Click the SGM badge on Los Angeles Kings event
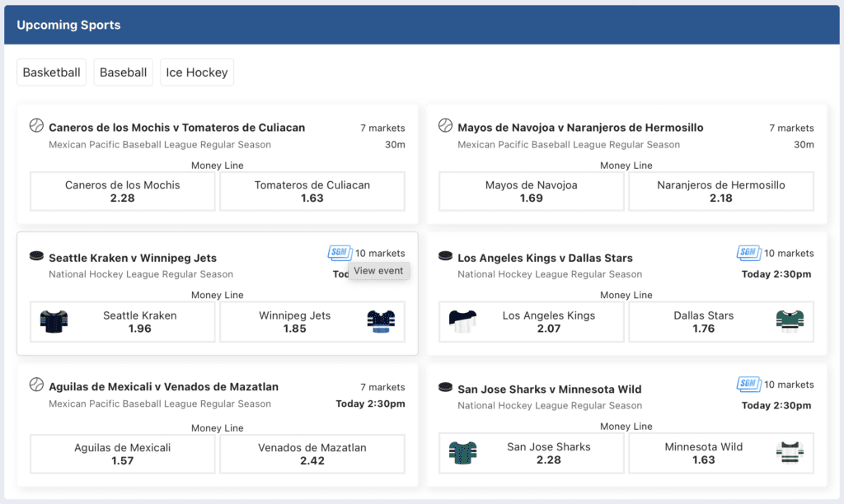The image size is (844, 504). click(748, 252)
